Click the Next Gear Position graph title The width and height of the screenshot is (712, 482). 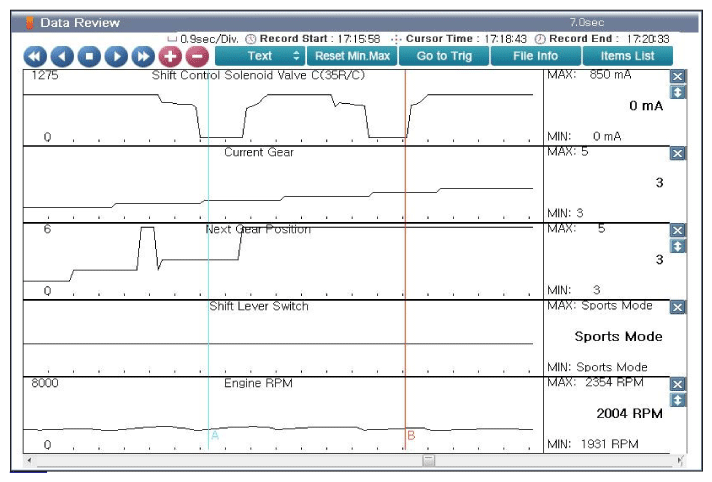coord(258,229)
